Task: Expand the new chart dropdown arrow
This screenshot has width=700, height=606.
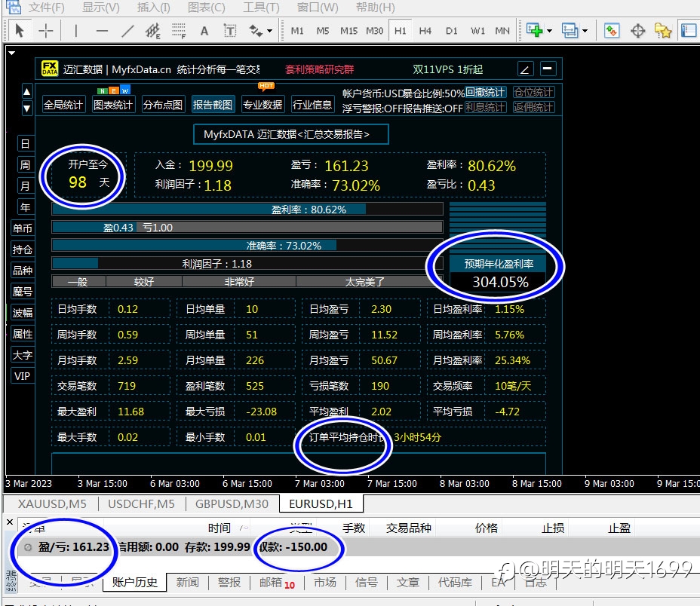Action: click(550, 31)
